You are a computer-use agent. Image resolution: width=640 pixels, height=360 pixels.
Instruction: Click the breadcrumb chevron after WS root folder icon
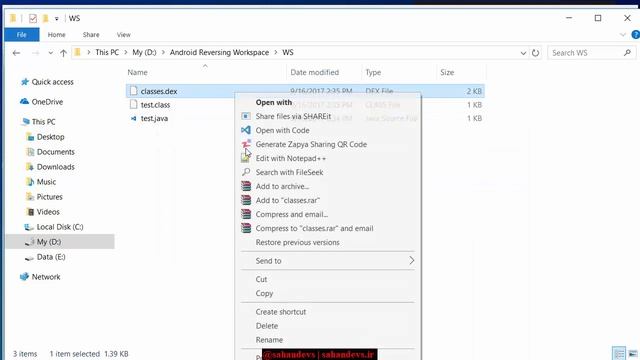pos(88,53)
